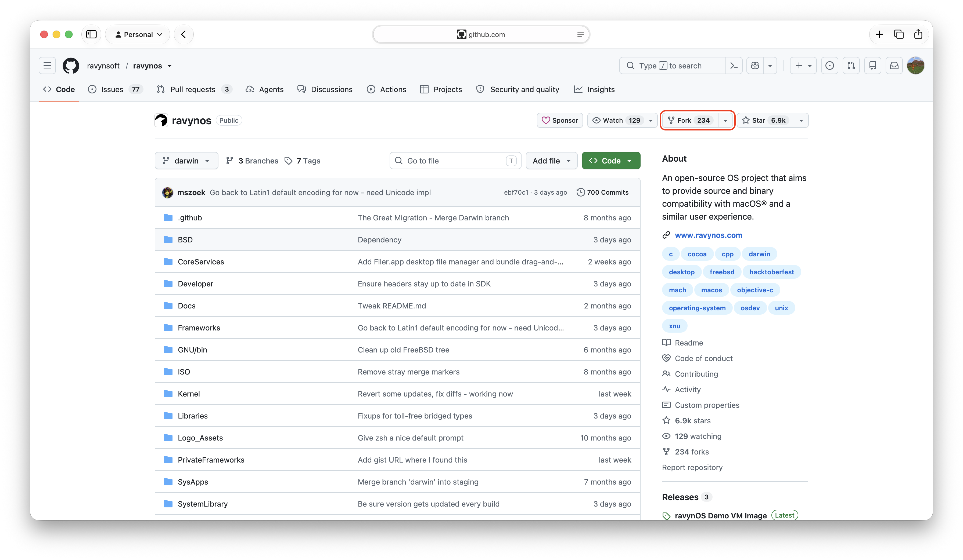The image size is (963, 560).
Task: Open the repositories icon in header
Action: (872, 66)
